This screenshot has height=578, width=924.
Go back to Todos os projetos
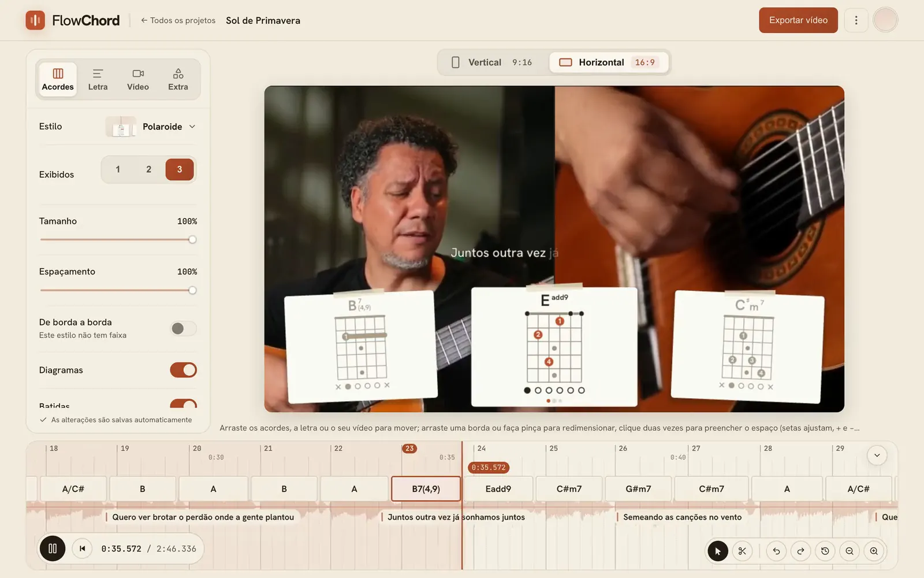point(178,20)
